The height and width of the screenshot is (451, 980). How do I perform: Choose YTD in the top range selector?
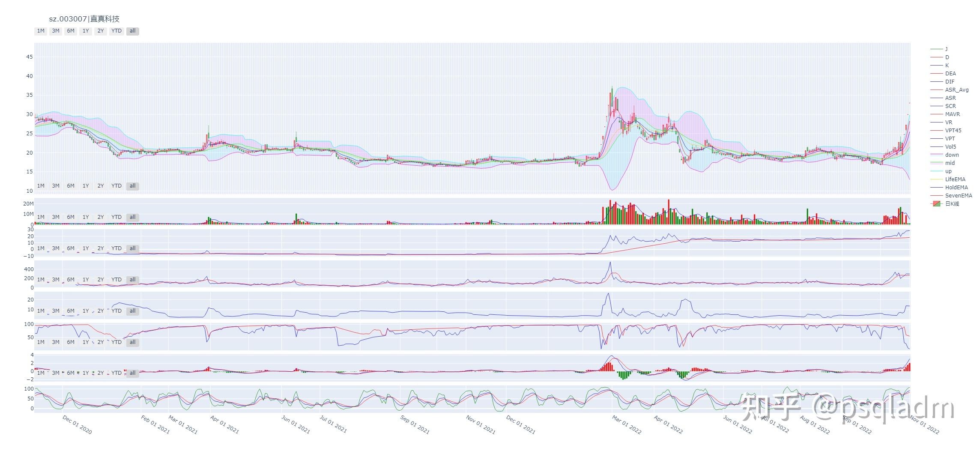[117, 31]
